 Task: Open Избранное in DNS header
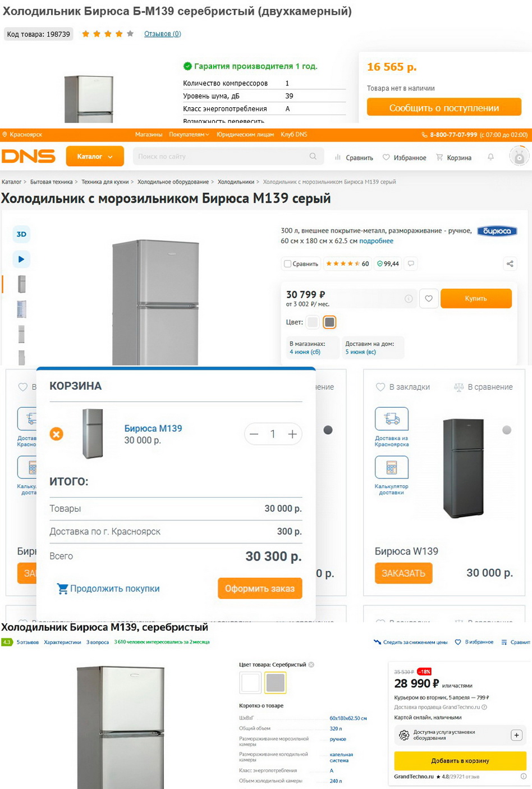pos(404,158)
